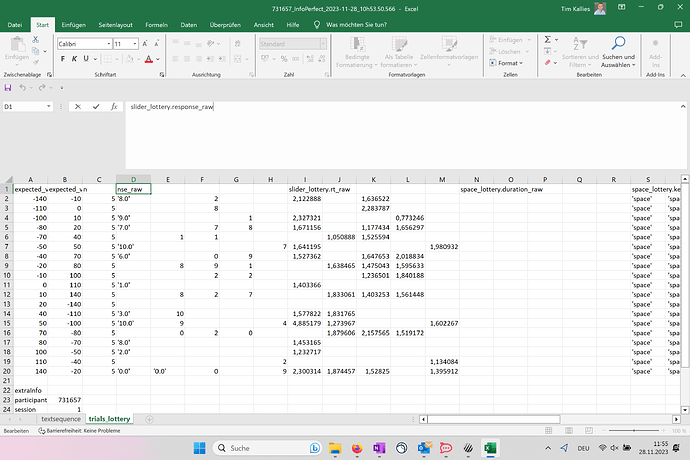This screenshot has height=460, width=690.
Task: Click cell containing 731657
Action: click(x=65, y=400)
